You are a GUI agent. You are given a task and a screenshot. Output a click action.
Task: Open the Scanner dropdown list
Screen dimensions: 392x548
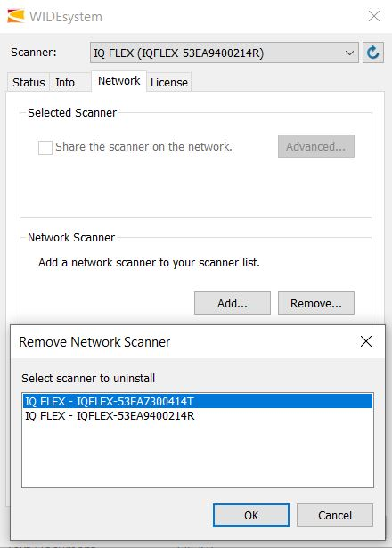point(224,53)
